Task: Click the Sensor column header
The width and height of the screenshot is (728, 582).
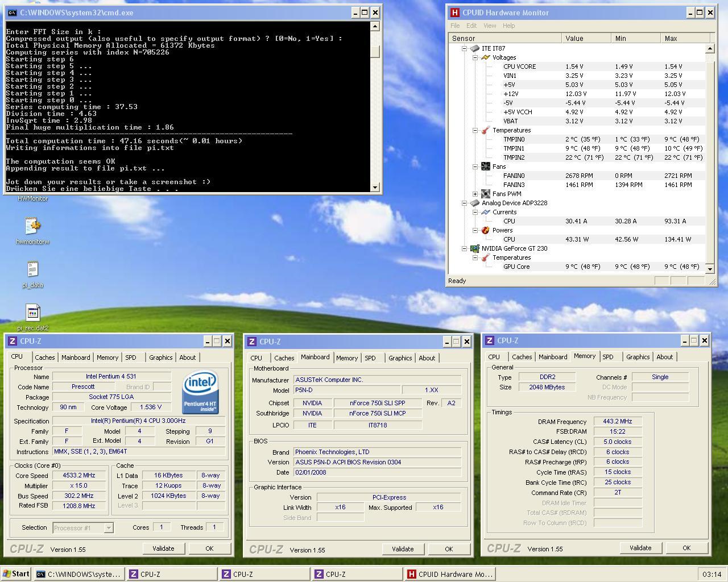Action: pyautogui.click(x=505, y=38)
